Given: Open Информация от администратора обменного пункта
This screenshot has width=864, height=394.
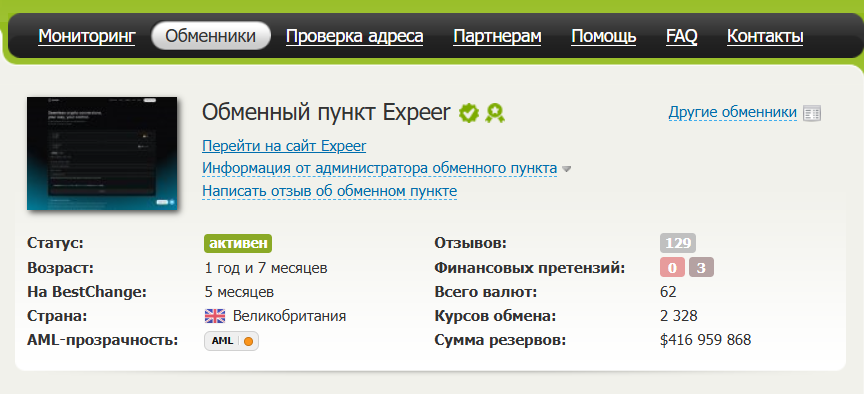Looking at the screenshot, I should (380, 168).
